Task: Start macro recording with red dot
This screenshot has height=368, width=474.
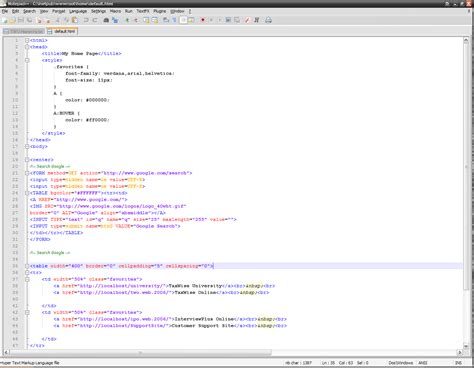Action: tap(203, 20)
